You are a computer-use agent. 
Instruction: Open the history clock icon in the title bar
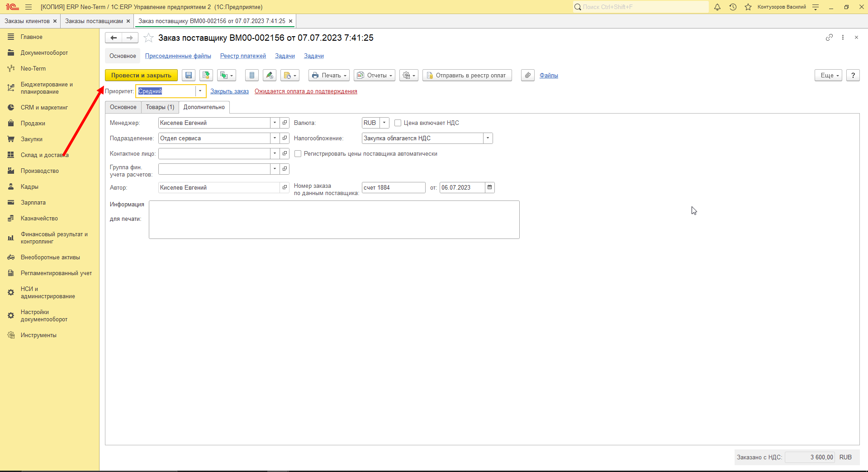[733, 7]
